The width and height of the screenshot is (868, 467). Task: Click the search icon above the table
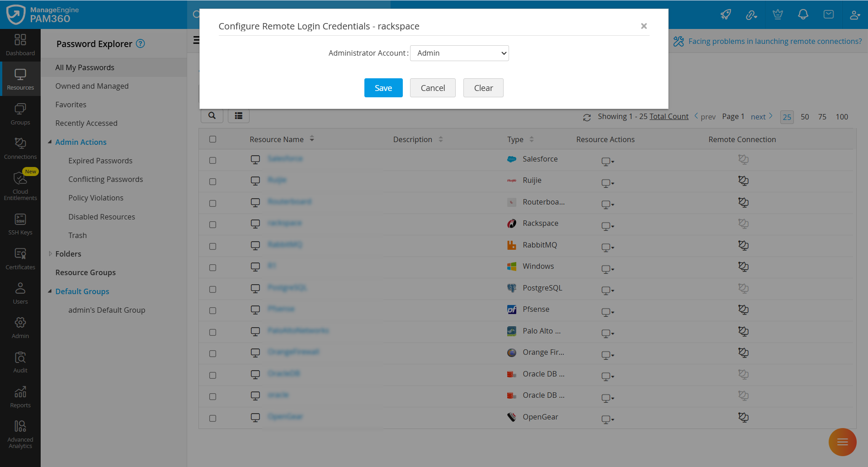click(x=212, y=116)
